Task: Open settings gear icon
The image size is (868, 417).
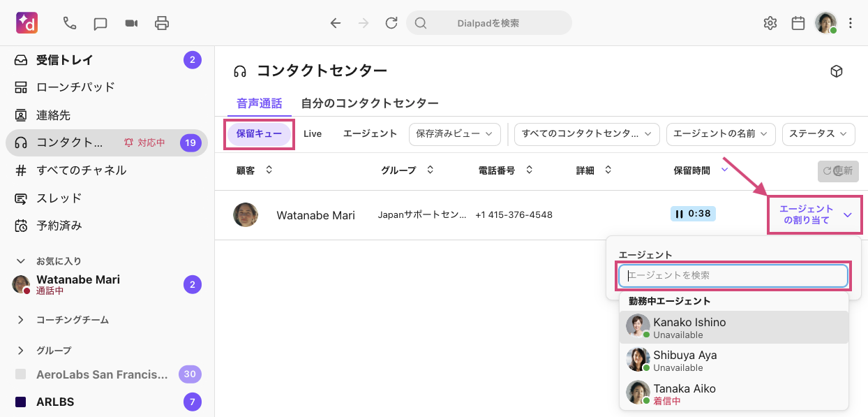Action: click(770, 23)
